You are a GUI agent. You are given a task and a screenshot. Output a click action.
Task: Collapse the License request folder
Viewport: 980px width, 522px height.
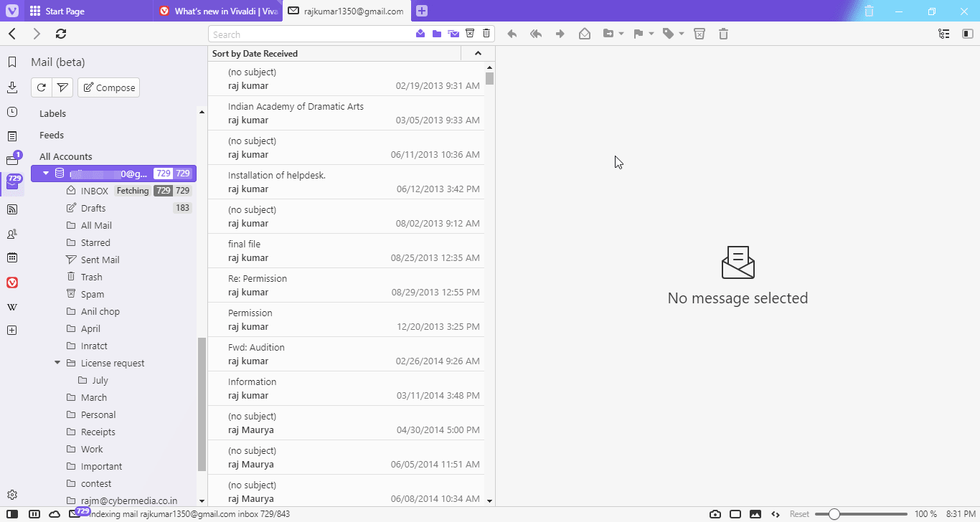pos(57,362)
